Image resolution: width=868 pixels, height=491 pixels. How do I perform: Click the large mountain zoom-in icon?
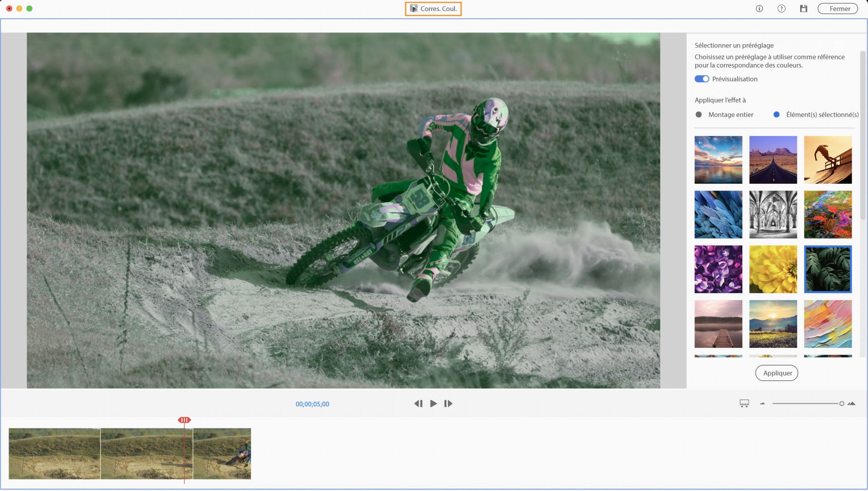point(851,403)
